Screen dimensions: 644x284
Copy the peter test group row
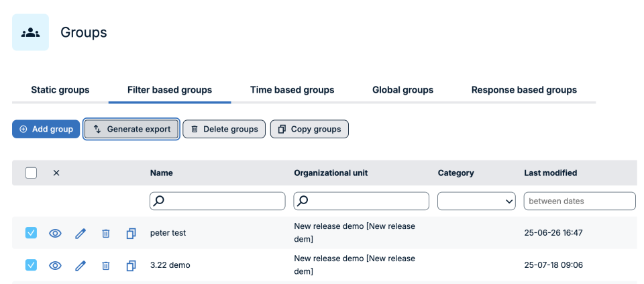(x=131, y=233)
